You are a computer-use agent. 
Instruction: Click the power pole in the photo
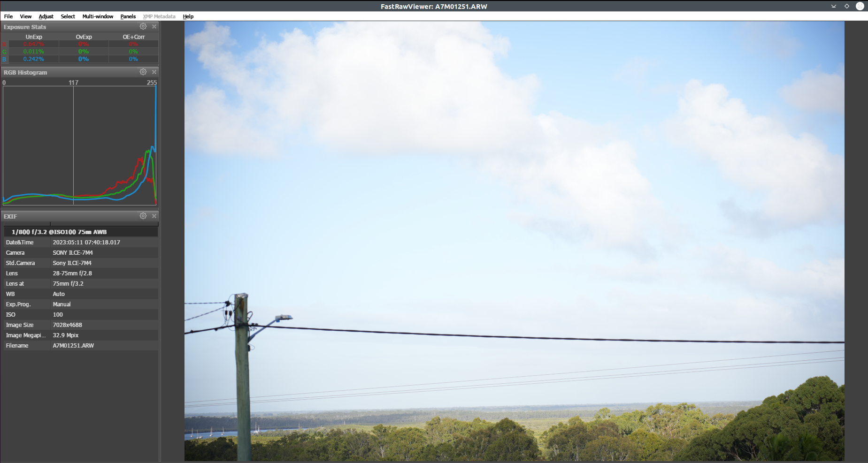point(242,375)
